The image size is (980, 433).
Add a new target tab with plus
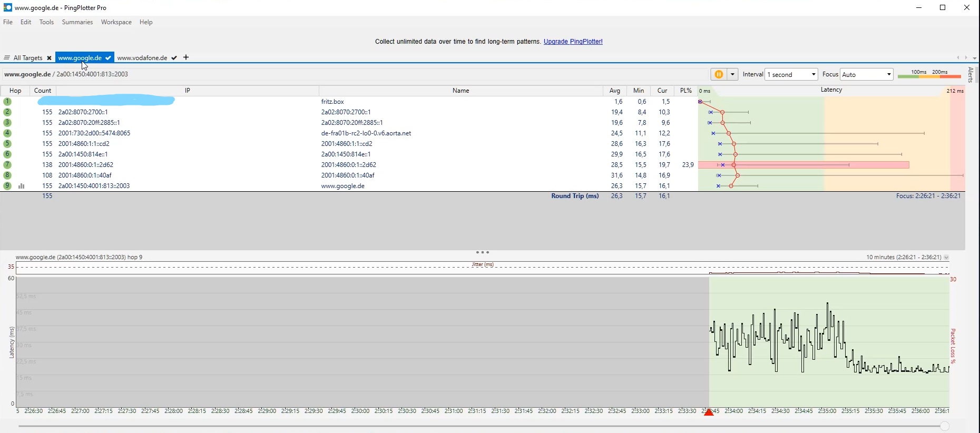tap(186, 57)
